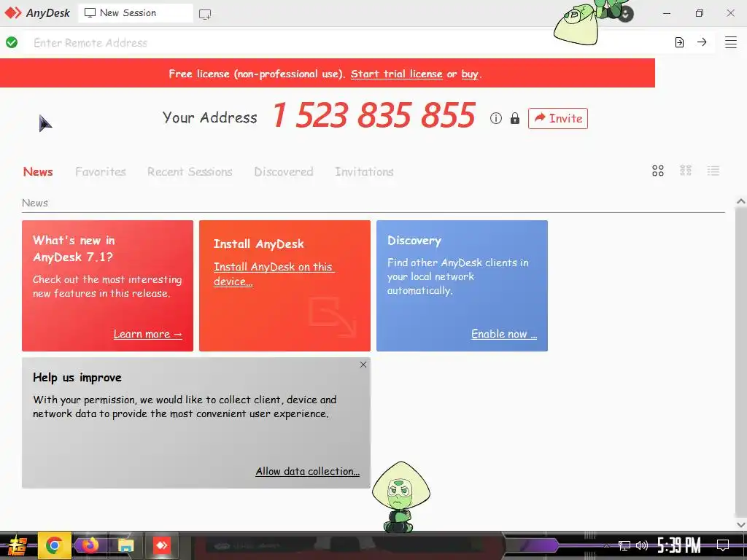Switch to the Favorites tab
The width and height of the screenshot is (747, 560).
click(101, 171)
